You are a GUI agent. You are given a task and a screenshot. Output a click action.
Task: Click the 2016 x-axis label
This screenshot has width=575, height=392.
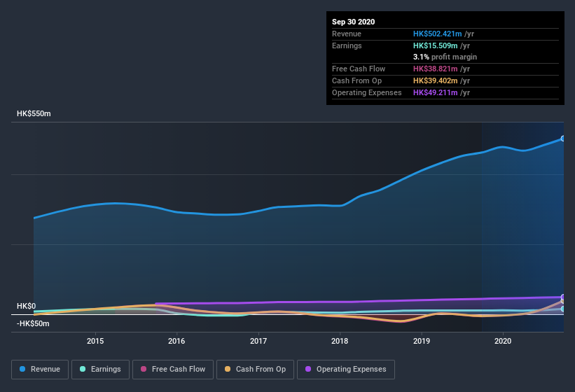(176, 341)
